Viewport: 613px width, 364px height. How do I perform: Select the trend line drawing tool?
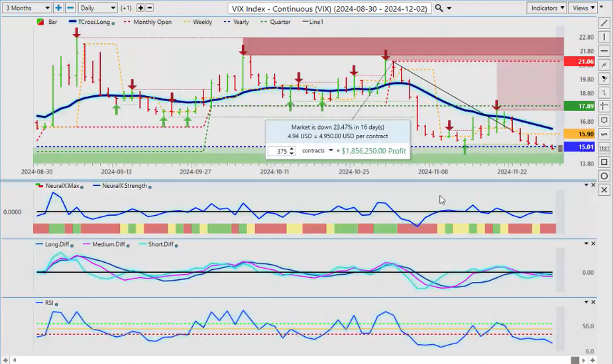pos(604,23)
